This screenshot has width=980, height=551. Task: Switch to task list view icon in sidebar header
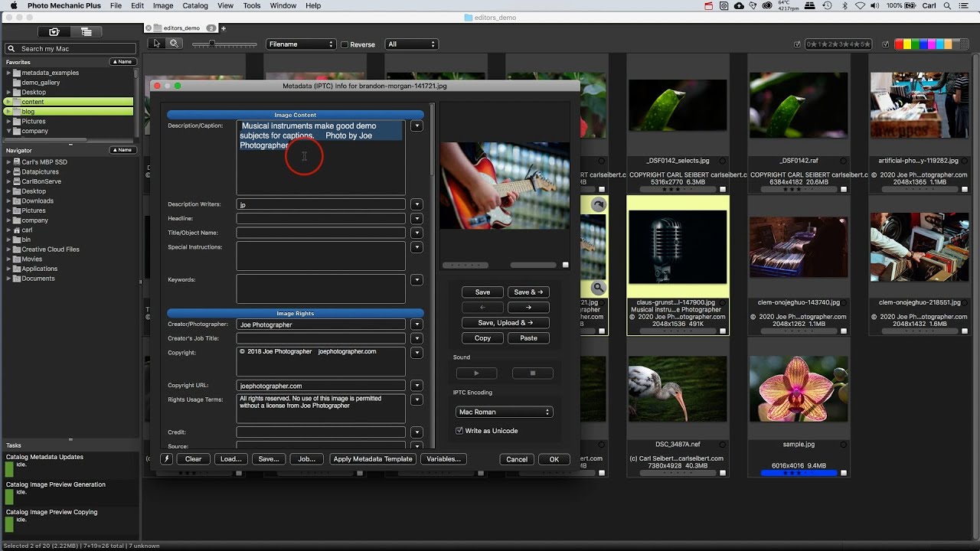[x=87, y=32]
